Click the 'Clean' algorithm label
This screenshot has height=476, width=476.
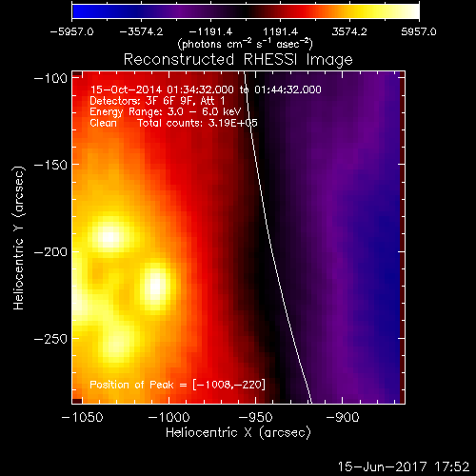(x=103, y=123)
